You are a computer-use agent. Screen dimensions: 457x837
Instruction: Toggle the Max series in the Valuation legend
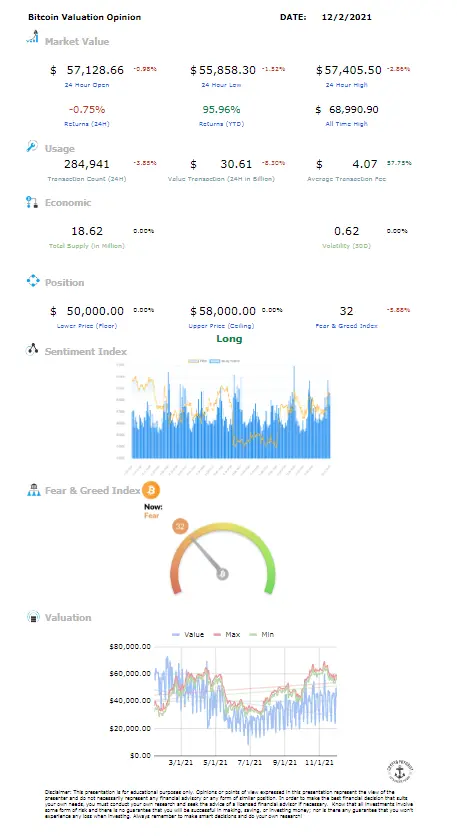[227, 635]
